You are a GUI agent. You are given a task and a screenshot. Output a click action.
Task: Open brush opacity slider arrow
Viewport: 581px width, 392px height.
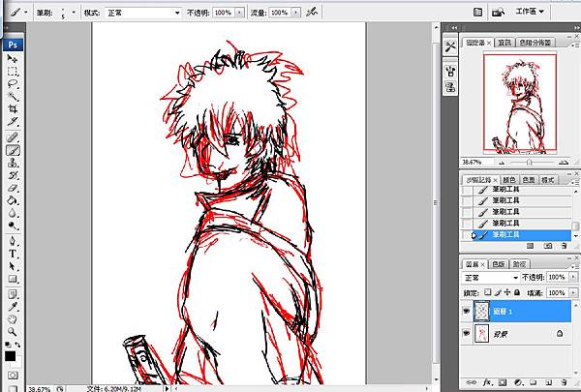click(x=240, y=13)
